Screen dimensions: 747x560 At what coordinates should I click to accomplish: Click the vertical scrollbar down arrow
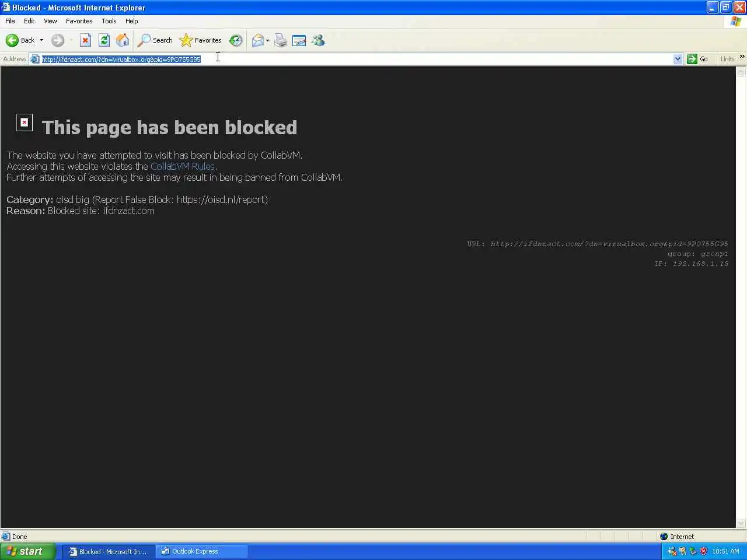741,523
